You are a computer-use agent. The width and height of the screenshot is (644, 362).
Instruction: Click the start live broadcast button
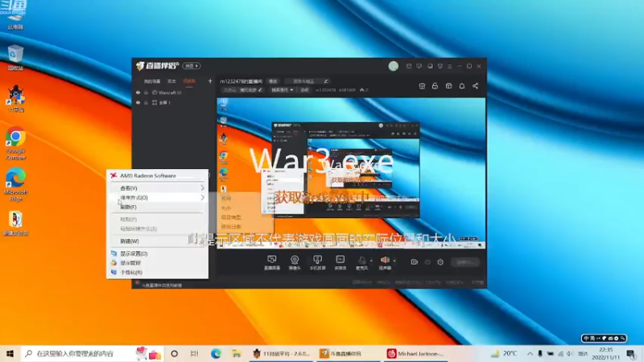pyautogui.click(x=465, y=262)
